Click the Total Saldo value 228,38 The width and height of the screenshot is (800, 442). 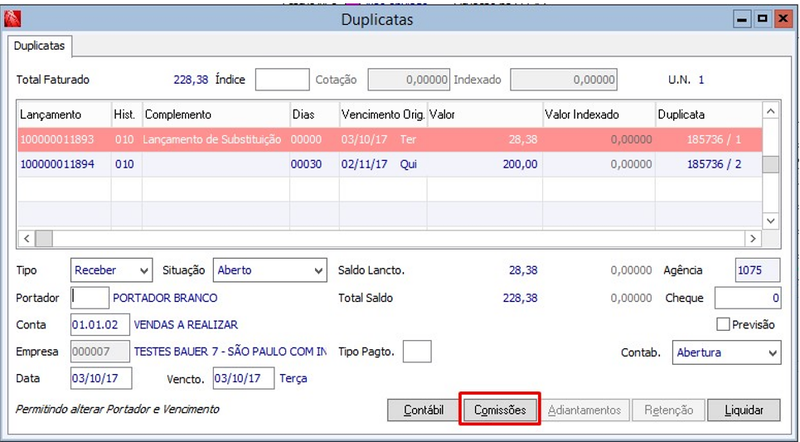tap(520, 298)
